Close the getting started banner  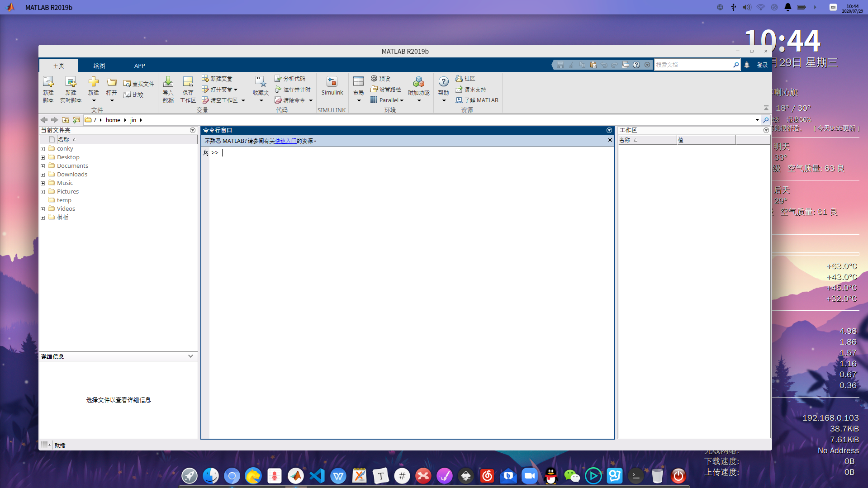610,140
